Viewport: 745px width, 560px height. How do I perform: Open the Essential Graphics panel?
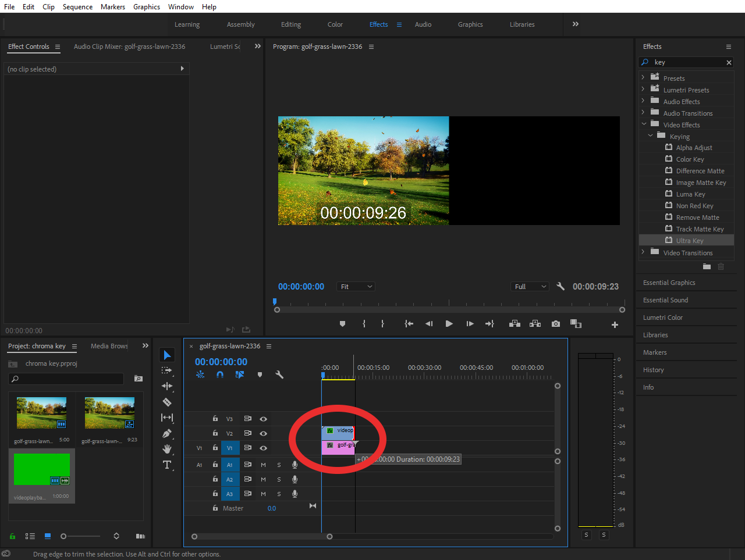pyautogui.click(x=669, y=282)
